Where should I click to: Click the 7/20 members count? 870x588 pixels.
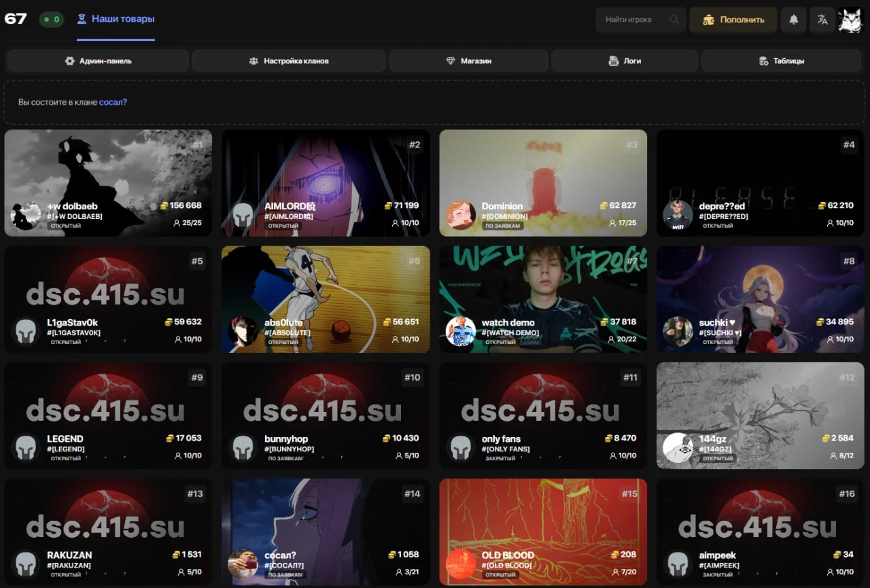623,572
